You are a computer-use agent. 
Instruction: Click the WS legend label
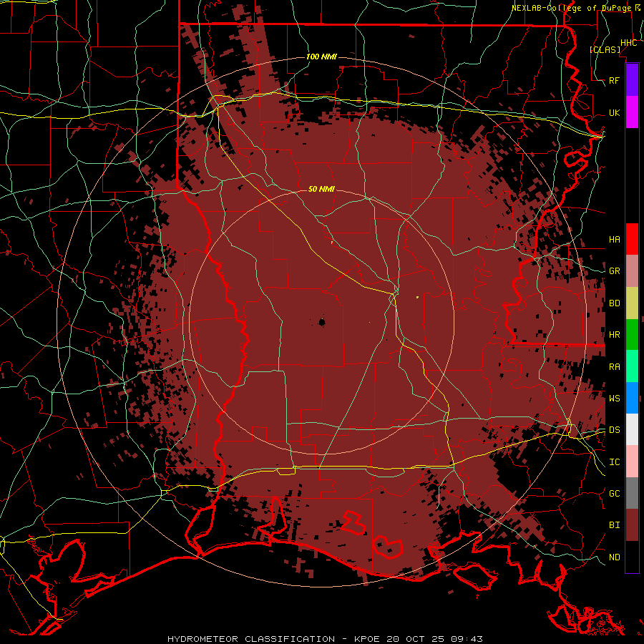point(615,399)
